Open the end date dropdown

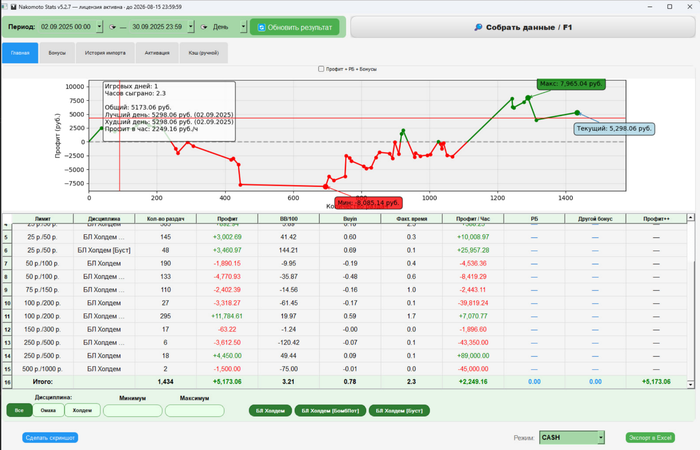[191, 27]
